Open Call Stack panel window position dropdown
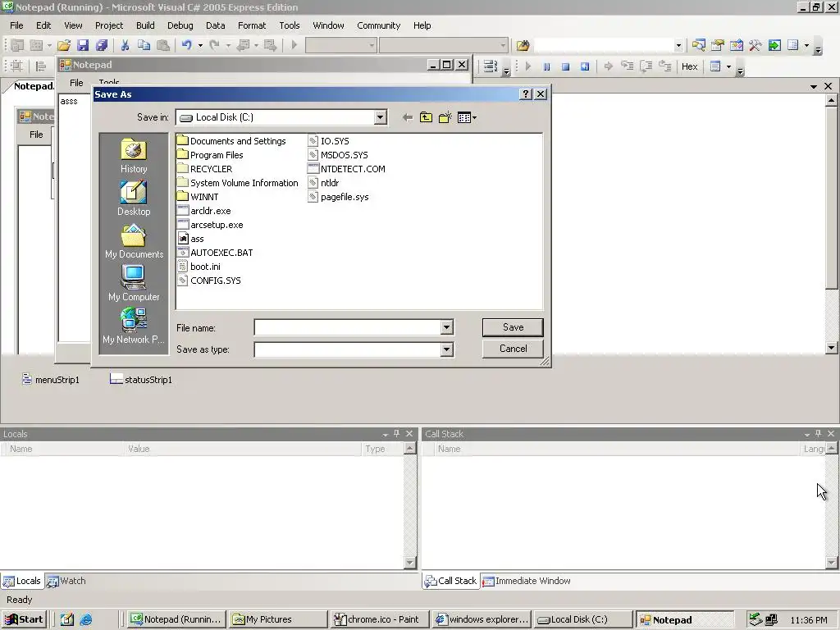The height and width of the screenshot is (630, 840). click(x=807, y=435)
